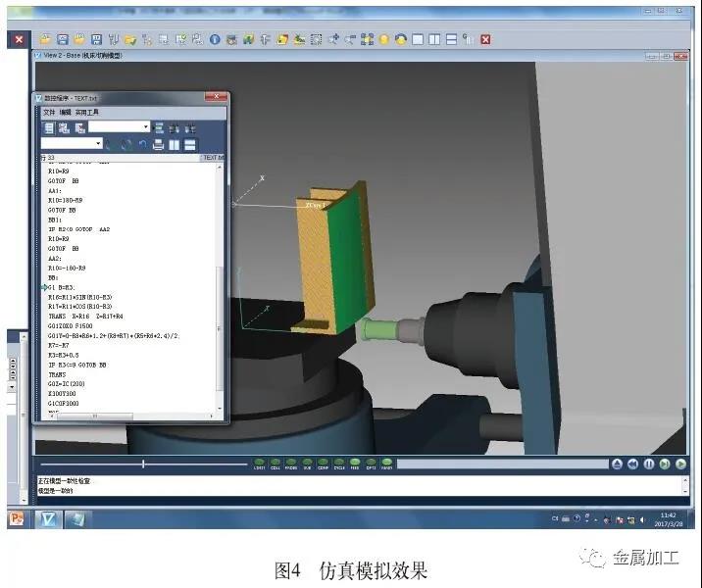Click the zoom-out magnifier with minus icon
702x588 pixels.
[x=350, y=39]
